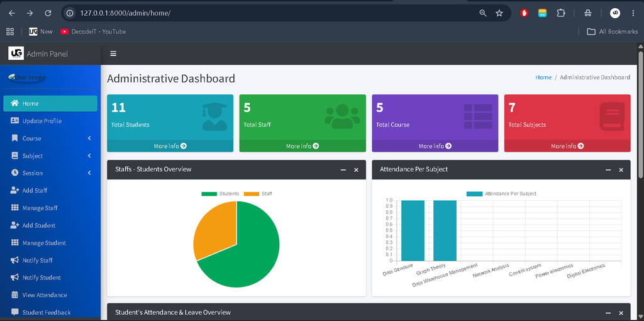
Task: Click the Notify Student megaphone icon
Action: 15,278
